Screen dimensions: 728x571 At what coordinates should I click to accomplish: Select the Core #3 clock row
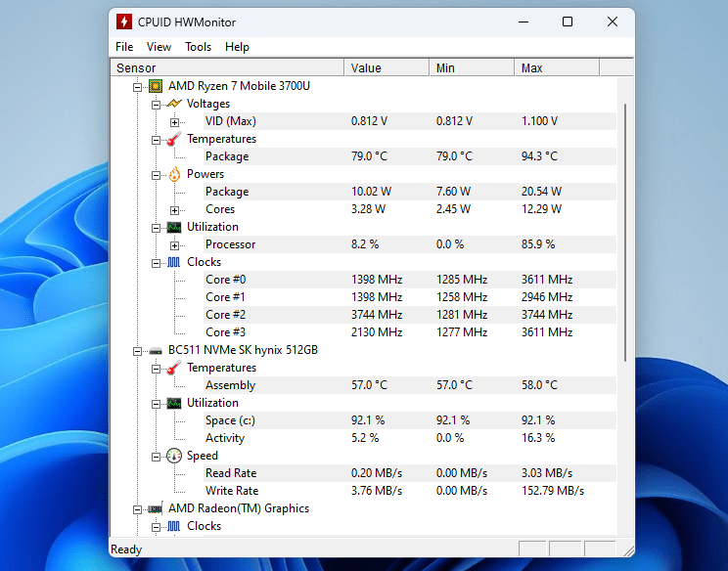(x=409, y=332)
